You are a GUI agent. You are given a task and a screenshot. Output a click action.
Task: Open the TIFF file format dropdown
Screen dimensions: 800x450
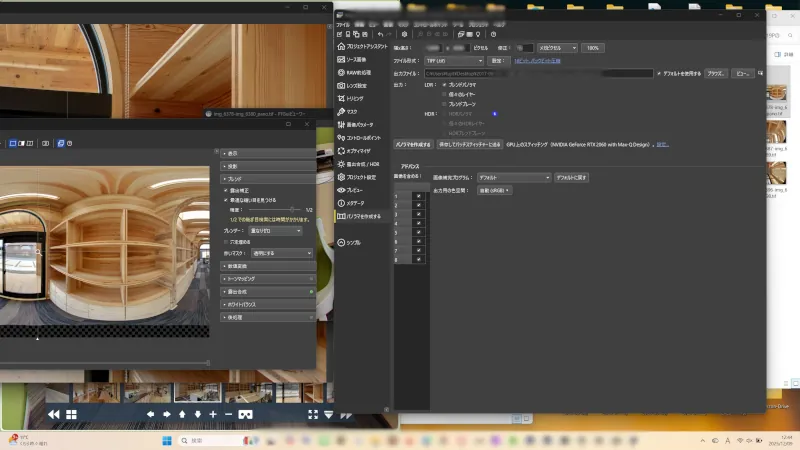click(454, 61)
